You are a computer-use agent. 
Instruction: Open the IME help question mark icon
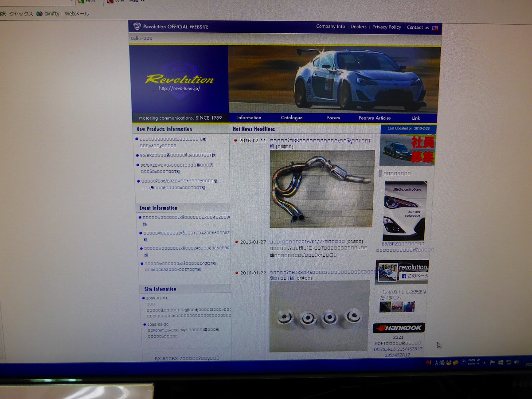[463, 363]
